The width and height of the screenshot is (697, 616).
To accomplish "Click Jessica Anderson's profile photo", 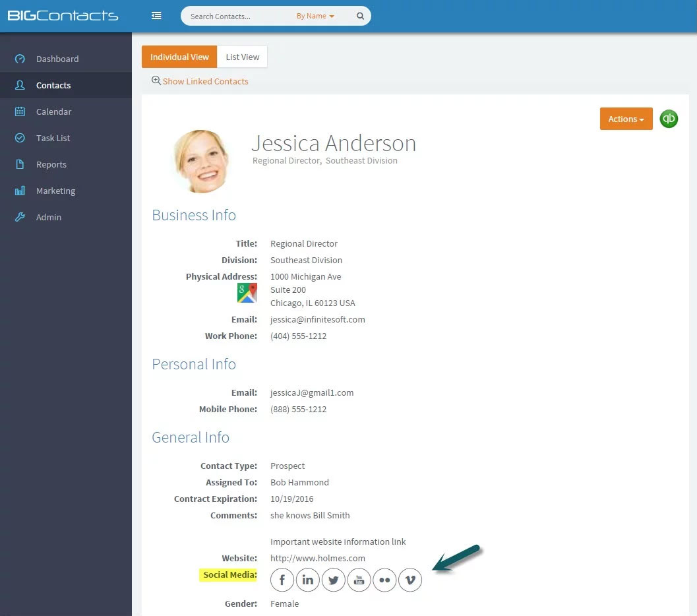I will click(202, 161).
